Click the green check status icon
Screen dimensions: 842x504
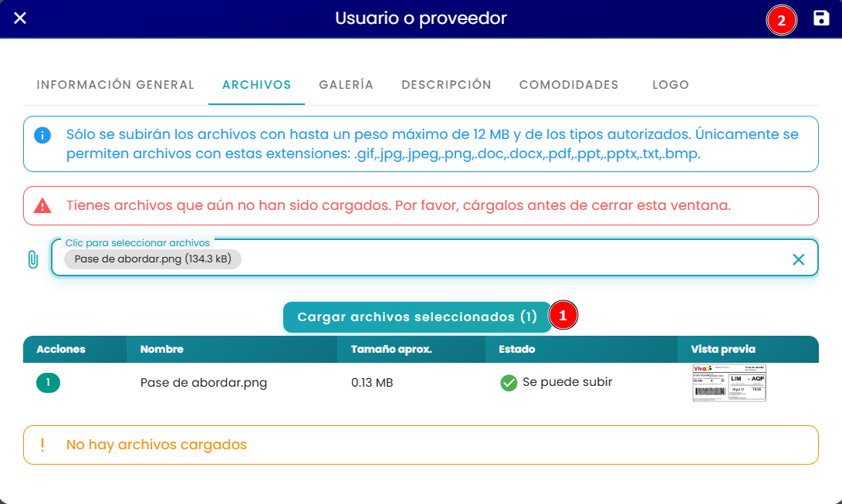(509, 383)
